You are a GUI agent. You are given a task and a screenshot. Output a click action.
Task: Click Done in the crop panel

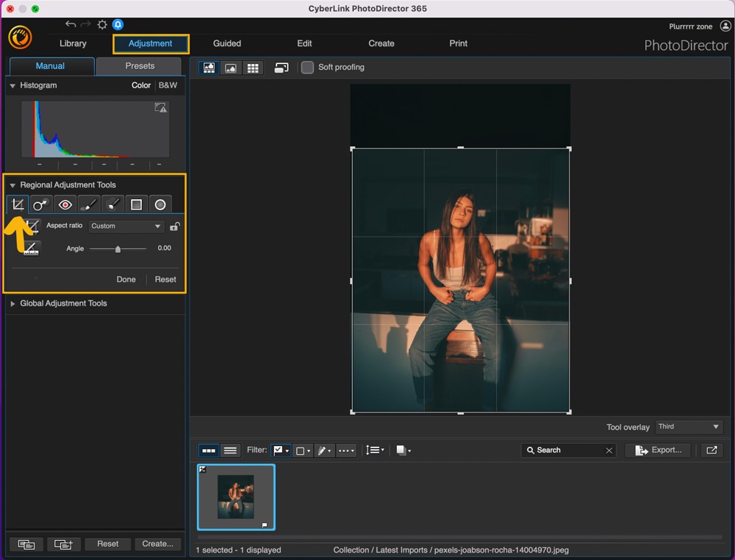coord(126,279)
